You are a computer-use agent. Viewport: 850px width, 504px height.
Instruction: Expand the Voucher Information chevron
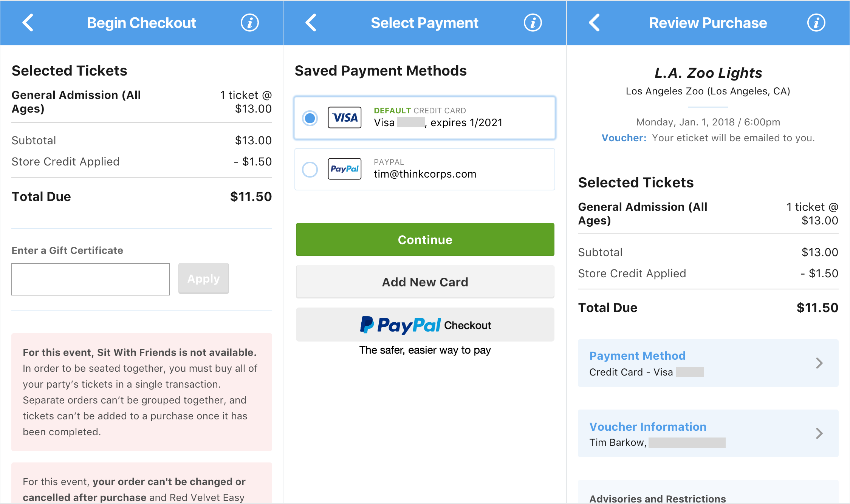[x=819, y=433]
